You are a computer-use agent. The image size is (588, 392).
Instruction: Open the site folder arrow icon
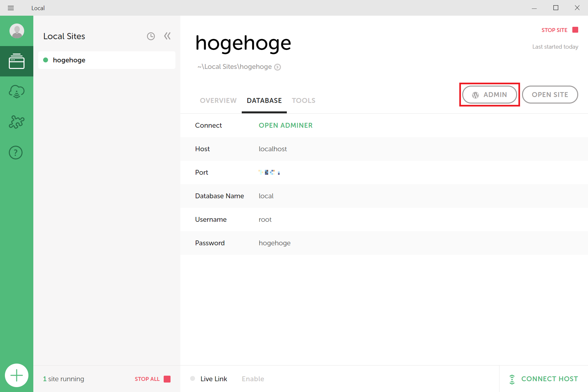277,67
